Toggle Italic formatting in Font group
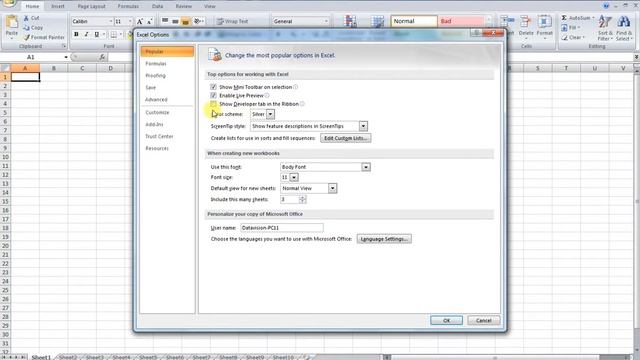 click(86, 35)
